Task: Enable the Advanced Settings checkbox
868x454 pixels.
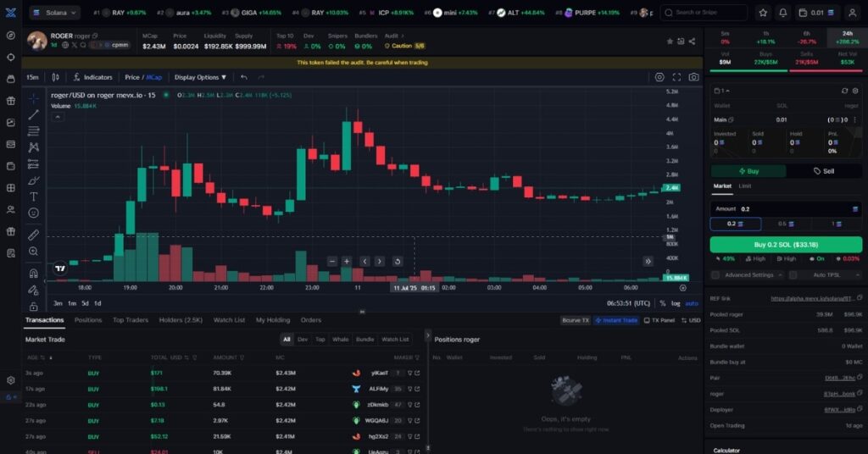Action: (715, 274)
